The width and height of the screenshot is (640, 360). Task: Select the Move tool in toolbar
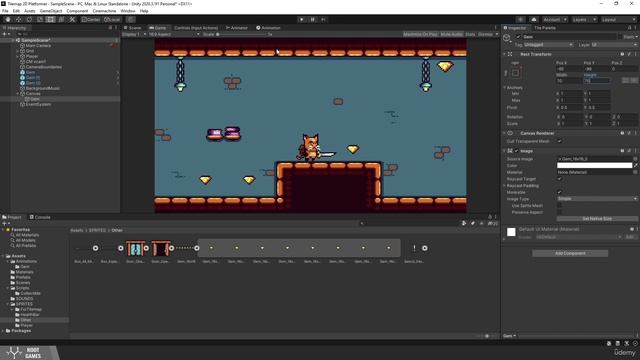18,19
